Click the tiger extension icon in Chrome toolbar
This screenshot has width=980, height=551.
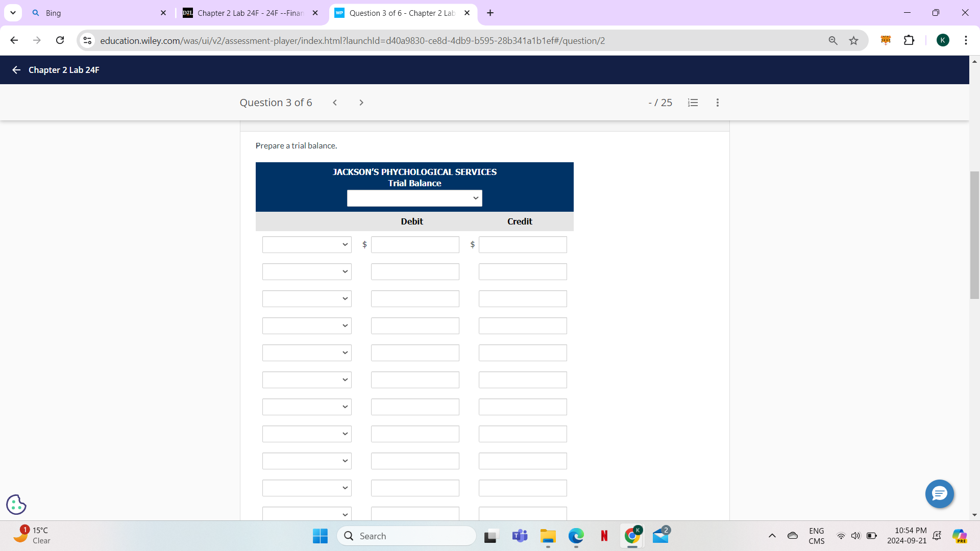pos(886,40)
